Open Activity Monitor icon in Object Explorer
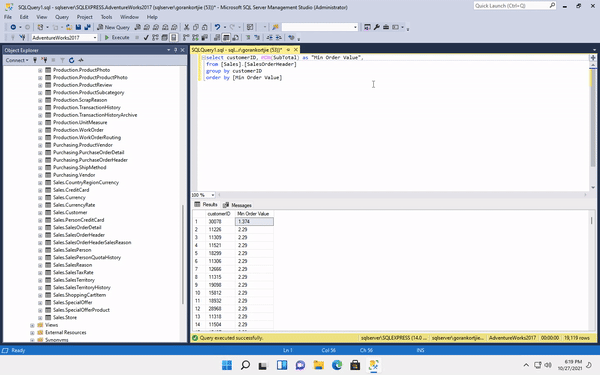 [81, 60]
